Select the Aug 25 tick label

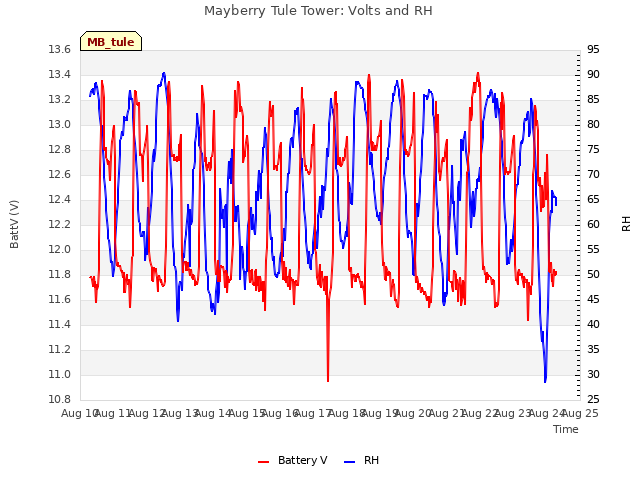tap(580, 413)
